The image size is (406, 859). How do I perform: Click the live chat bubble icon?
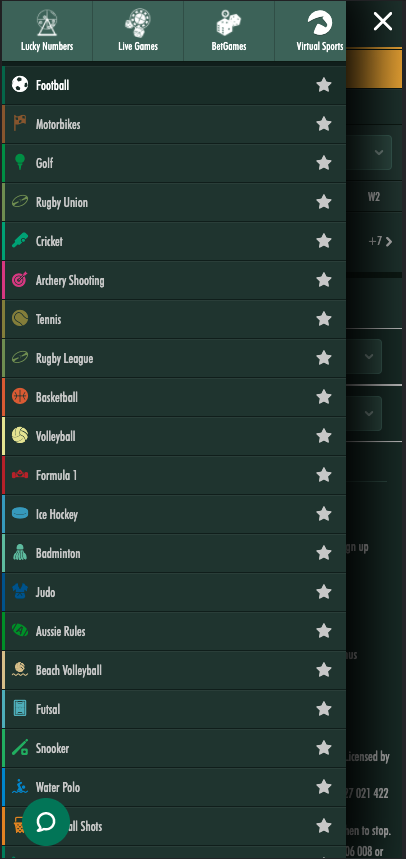(x=46, y=822)
